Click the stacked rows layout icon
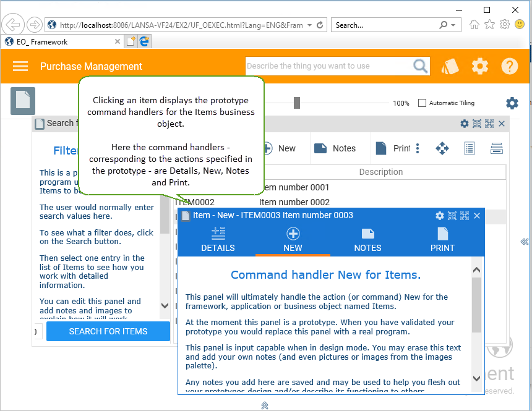 (496, 148)
